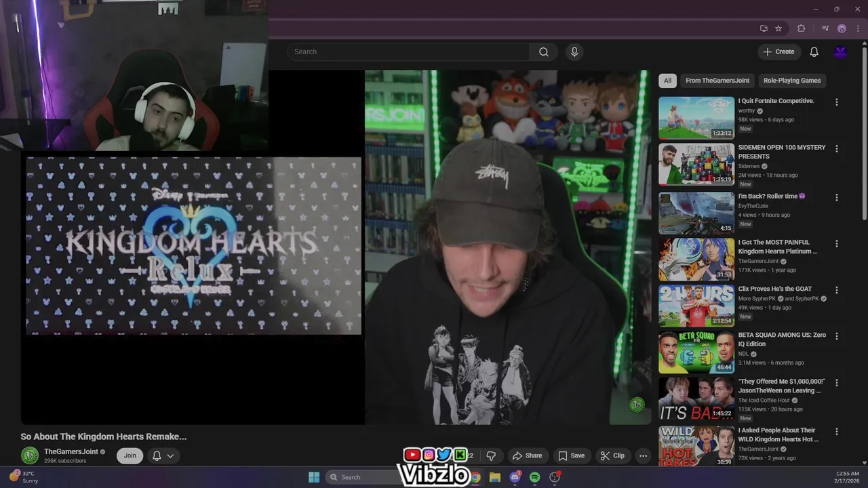Expand the notification preference chevron
868x488 pixels.
(170, 455)
